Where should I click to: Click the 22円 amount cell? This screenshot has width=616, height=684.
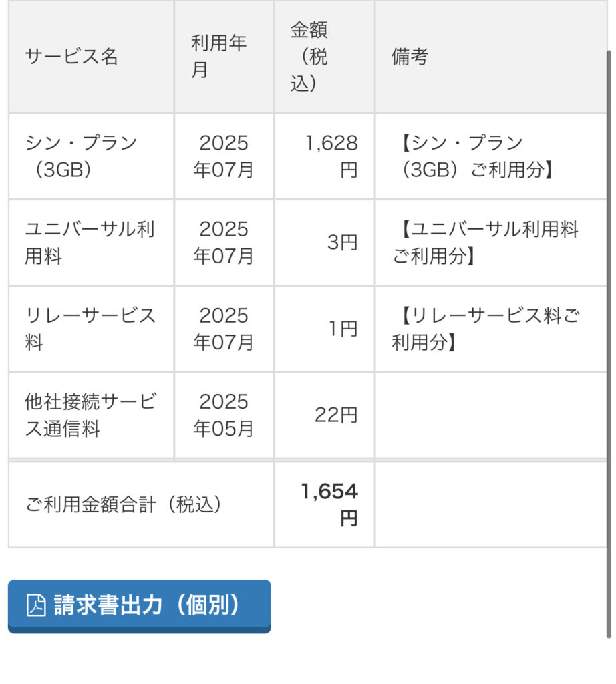(x=325, y=415)
